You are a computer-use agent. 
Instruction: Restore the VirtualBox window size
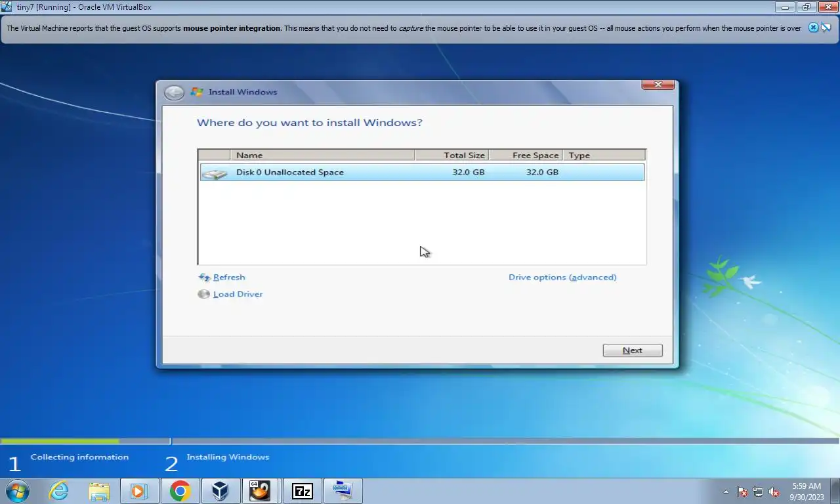(807, 7)
